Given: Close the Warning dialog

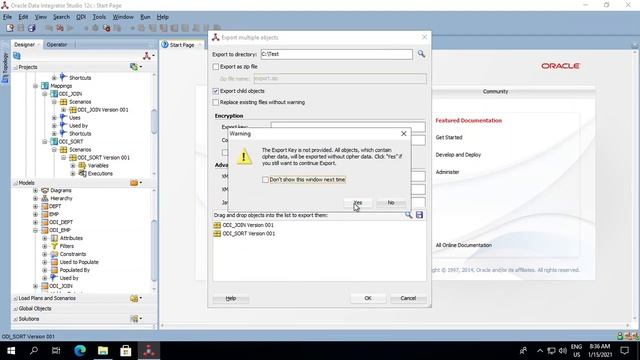Looking at the screenshot, I should pos(403,133).
